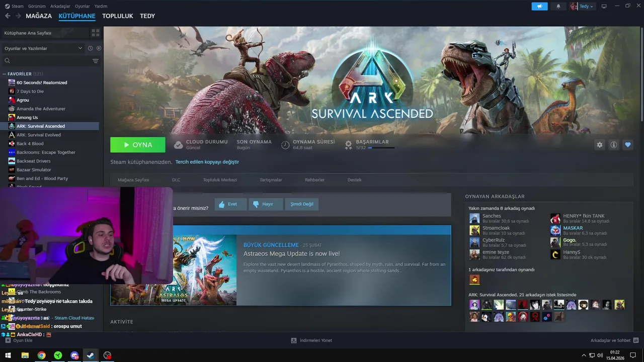Open Discord on the taskbar
The height and width of the screenshot is (362, 644).
pos(74,355)
